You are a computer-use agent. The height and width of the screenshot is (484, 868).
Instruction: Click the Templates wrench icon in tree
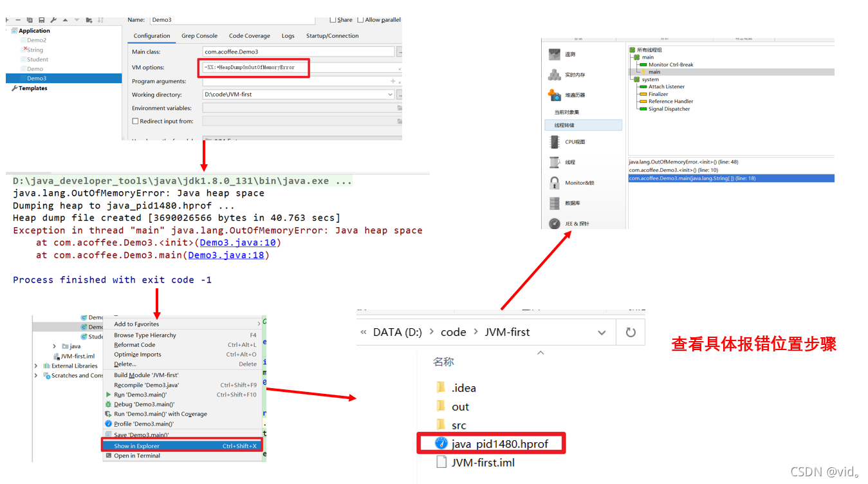pos(15,88)
